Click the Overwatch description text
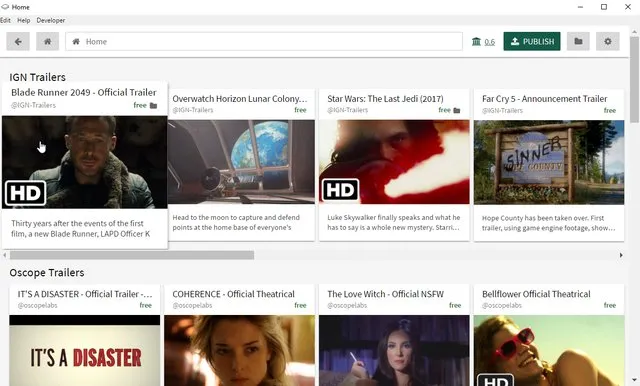The width and height of the screenshot is (640, 386). [x=236, y=223]
